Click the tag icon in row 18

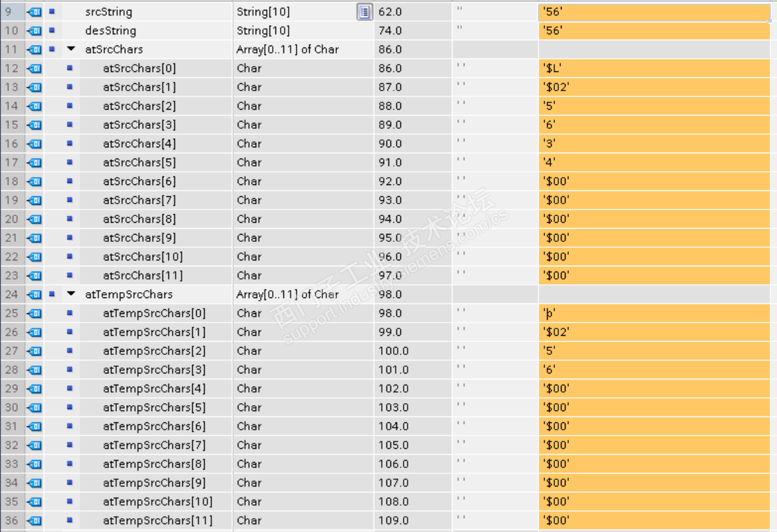(x=34, y=182)
